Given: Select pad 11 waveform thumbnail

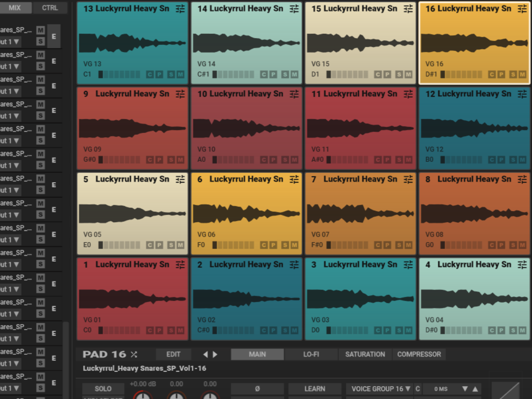Looking at the screenshot, I should coord(360,128).
